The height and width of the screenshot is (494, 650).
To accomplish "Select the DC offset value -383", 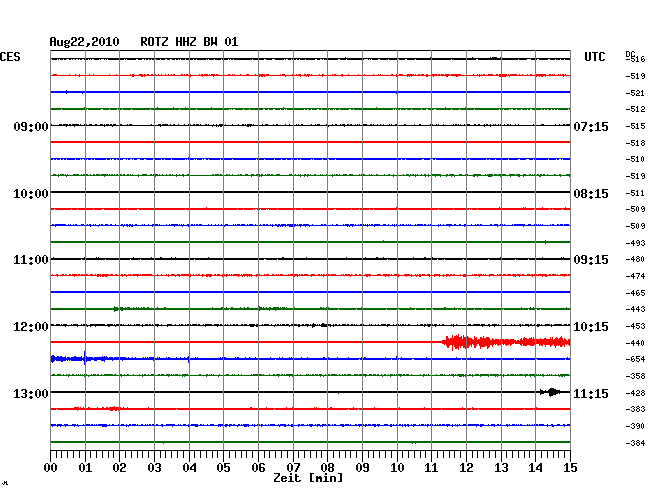I will pos(635,409).
